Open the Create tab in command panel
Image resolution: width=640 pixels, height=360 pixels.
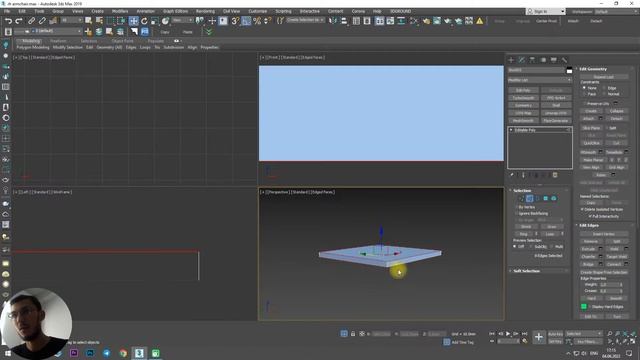(x=511, y=60)
